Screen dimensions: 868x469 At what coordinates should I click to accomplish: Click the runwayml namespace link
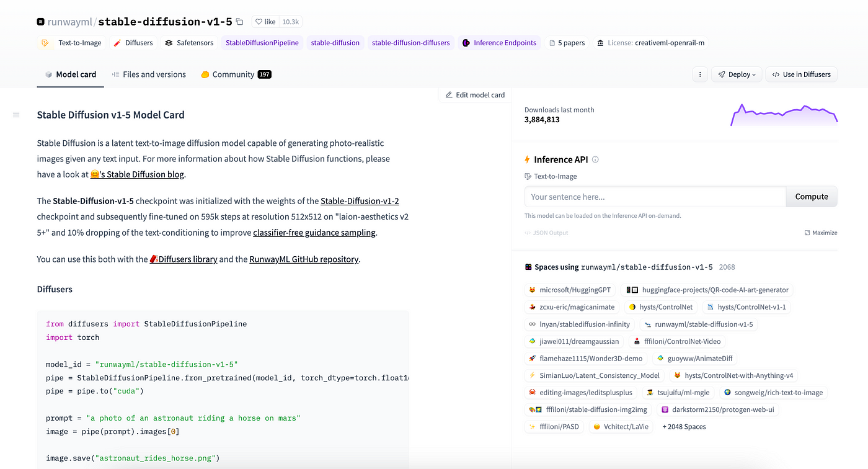pos(70,22)
